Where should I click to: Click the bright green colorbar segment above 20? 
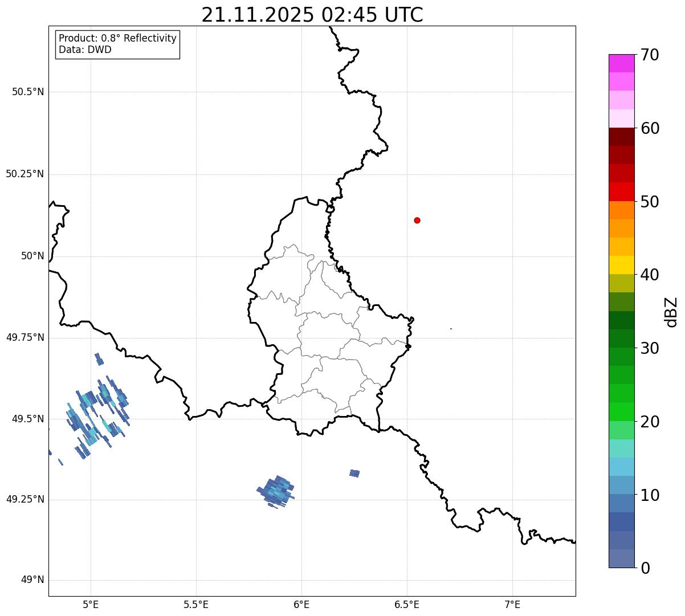coord(621,411)
